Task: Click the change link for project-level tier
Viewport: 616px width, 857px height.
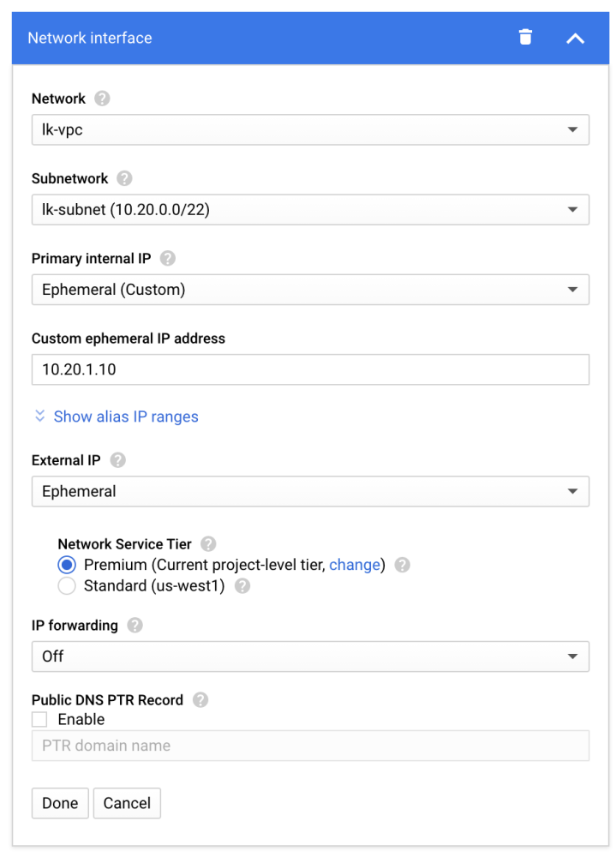Action: click(x=354, y=565)
